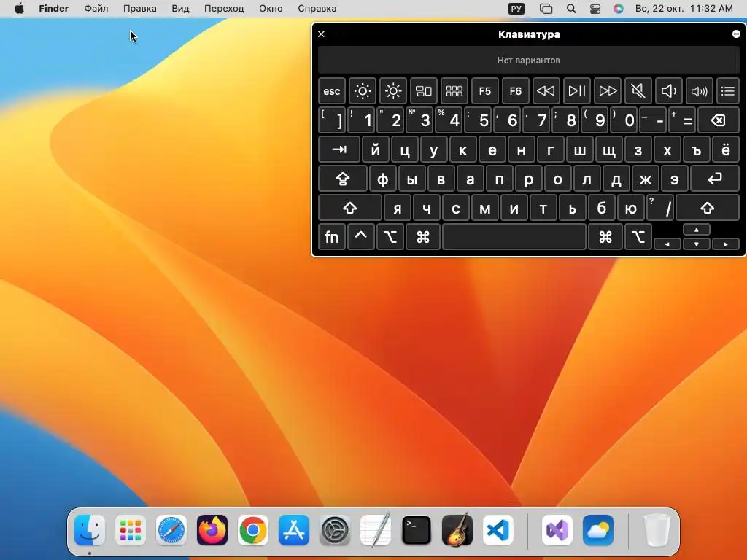Click the suggestions bar 'Нет вариантов'

[x=528, y=60]
